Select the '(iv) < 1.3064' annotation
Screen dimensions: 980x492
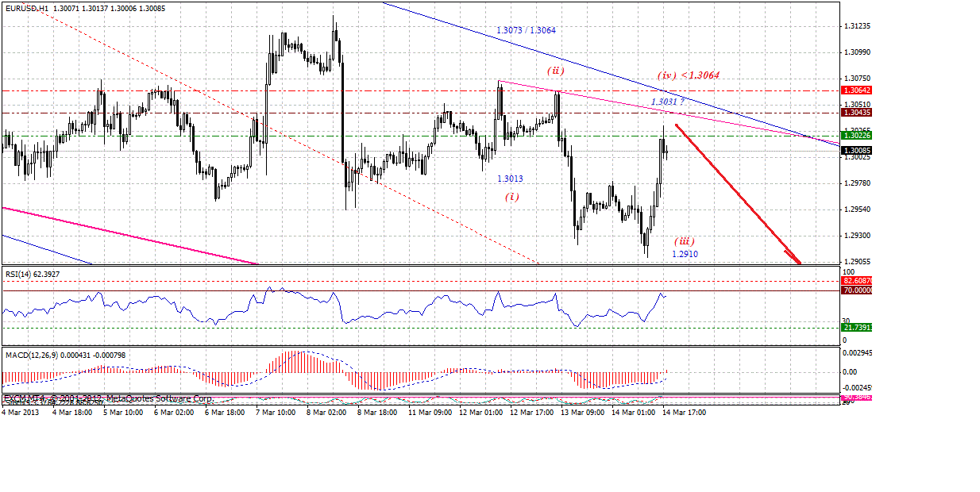point(689,75)
